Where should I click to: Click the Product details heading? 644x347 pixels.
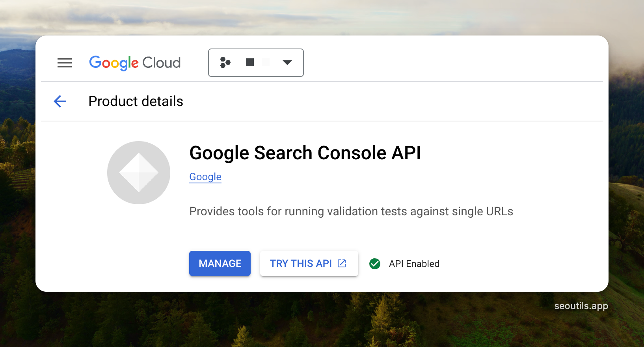[x=136, y=101]
